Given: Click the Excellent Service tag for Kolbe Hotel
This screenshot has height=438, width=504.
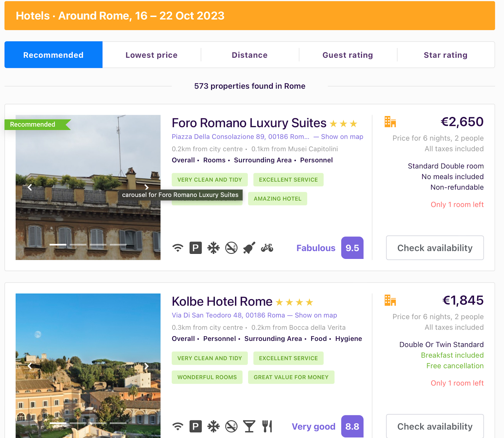Looking at the screenshot, I should (x=289, y=358).
